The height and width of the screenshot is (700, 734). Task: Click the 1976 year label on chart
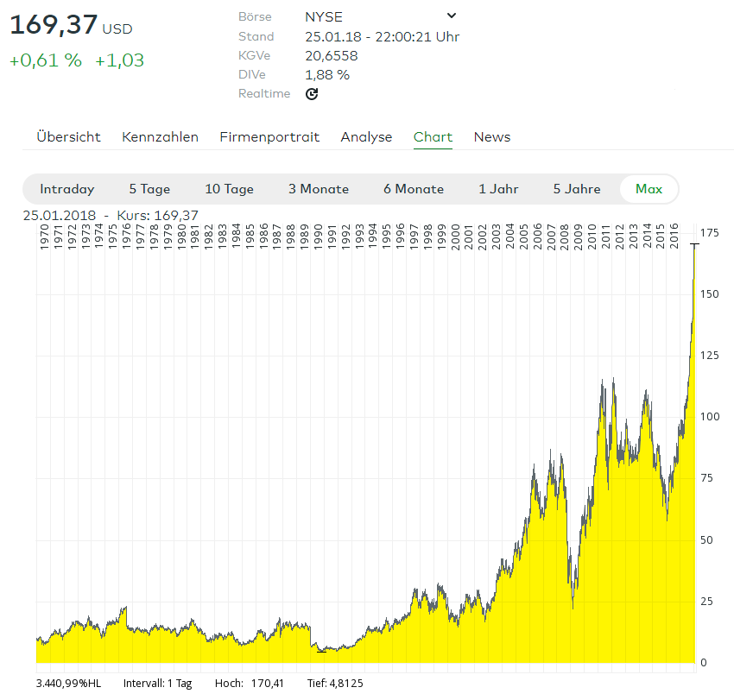(x=126, y=237)
